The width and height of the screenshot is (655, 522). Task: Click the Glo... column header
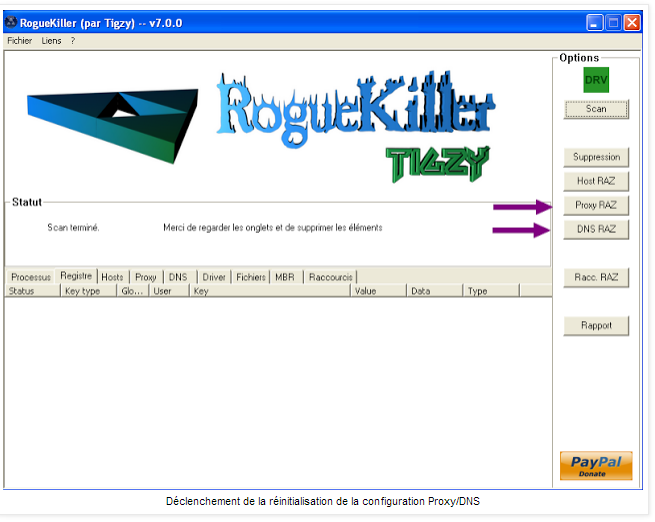pyautogui.click(x=132, y=291)
